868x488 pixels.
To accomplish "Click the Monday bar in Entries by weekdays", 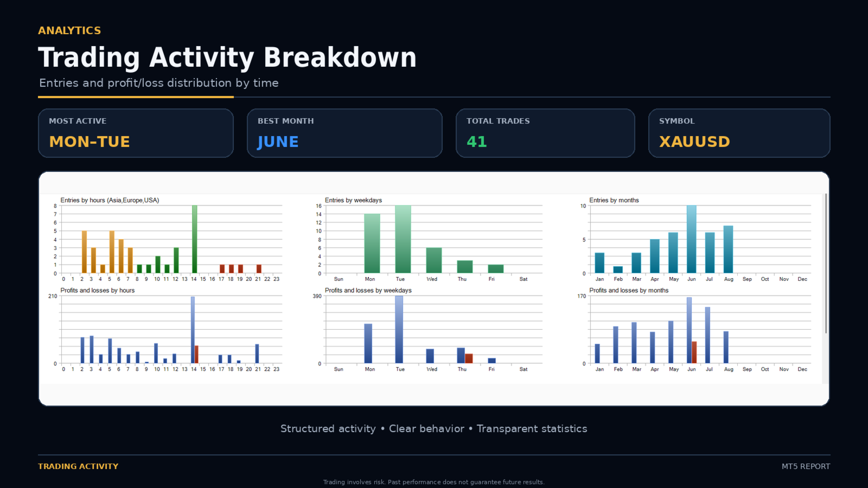I will pos(372,243).
